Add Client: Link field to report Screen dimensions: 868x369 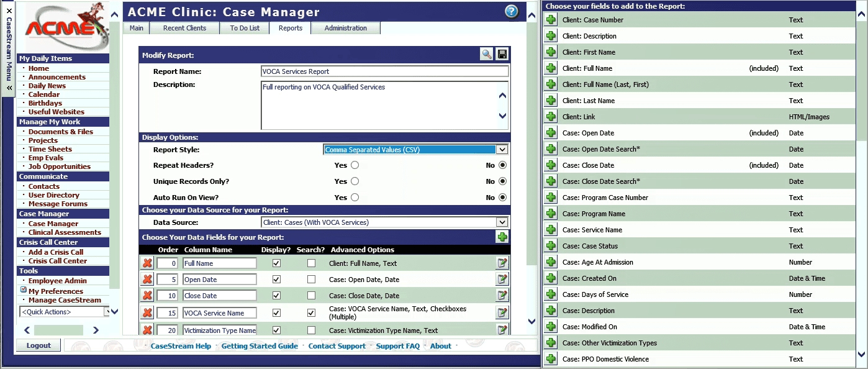tap(551, 117)
